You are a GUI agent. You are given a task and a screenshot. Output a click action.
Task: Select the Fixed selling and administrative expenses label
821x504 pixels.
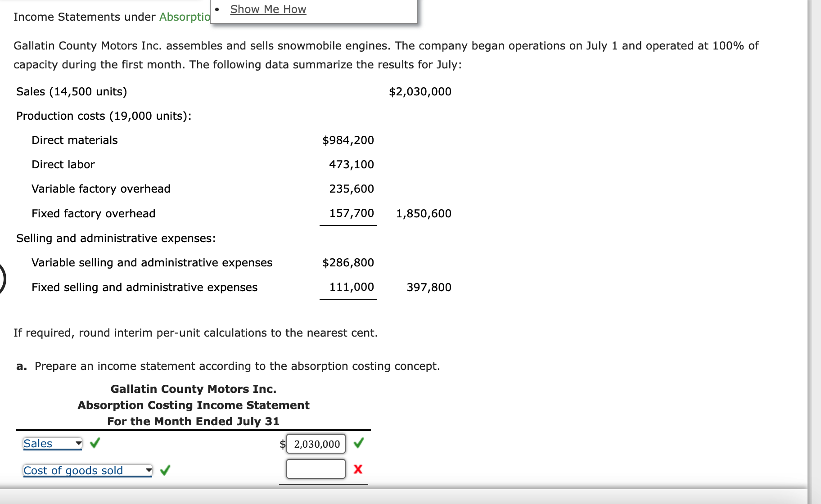(144, 287)
